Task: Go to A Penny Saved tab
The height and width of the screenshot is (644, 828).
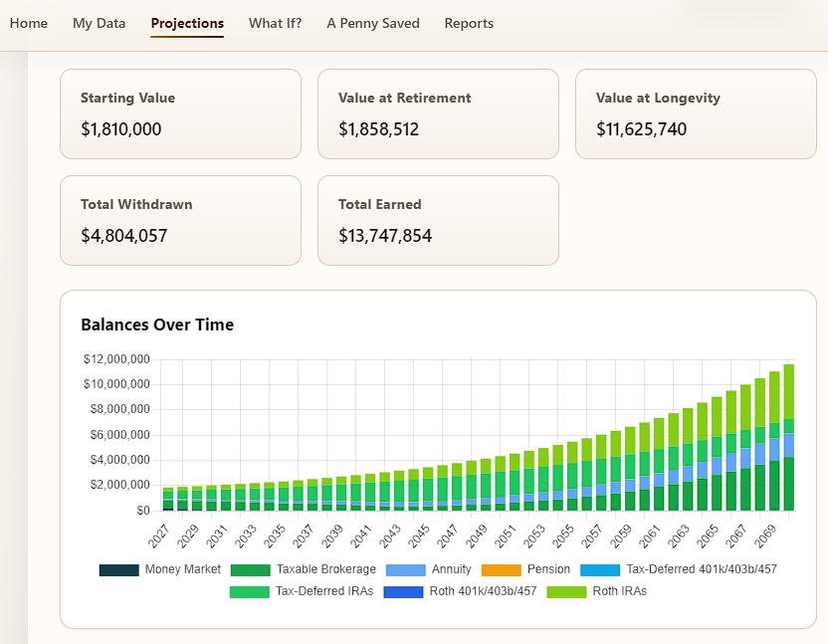Action: pos(373,23)
